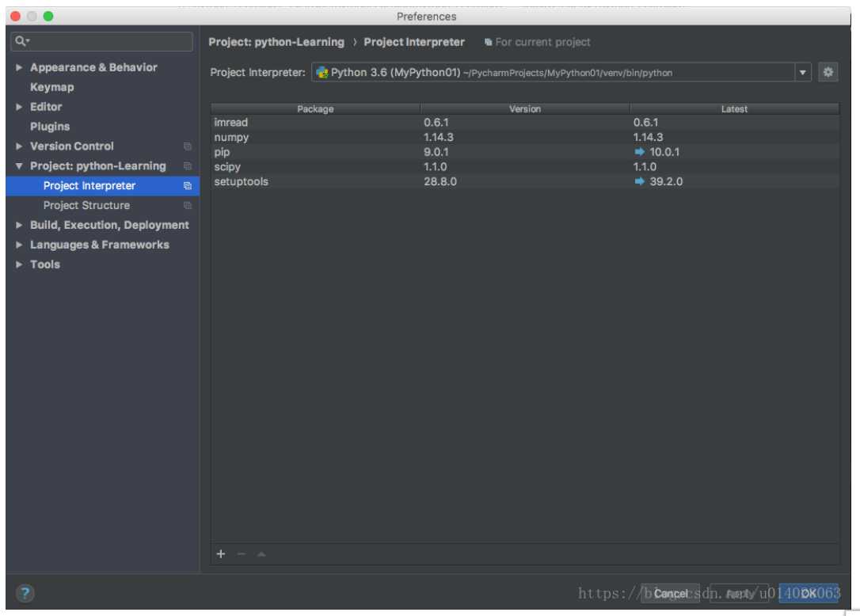Select the setuptools package row
The width and height of the screenshot is (860, 616).
tap(525, 181)
